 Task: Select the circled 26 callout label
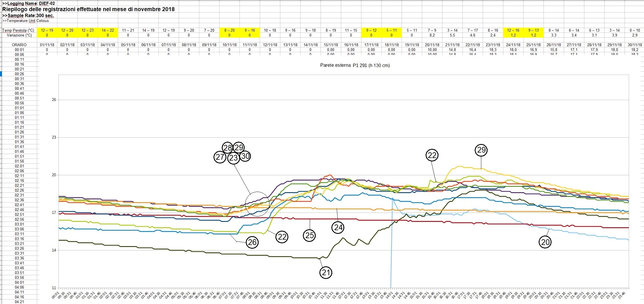pos(252,242)
